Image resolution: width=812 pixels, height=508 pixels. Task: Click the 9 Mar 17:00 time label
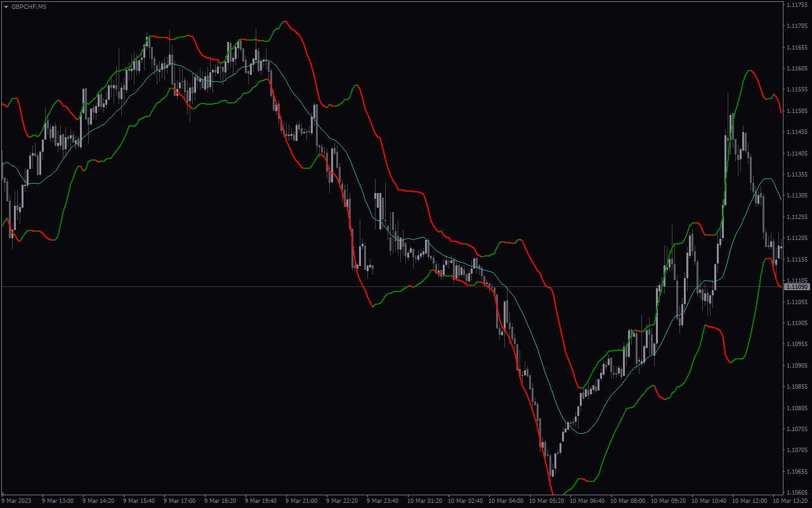[x=180, y=501]
